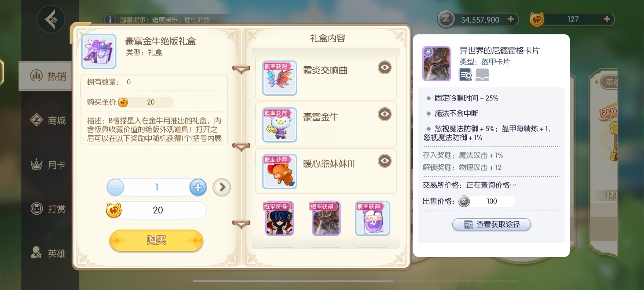This screenshot has width=644, height=290.
Task: Preview 暖心熊妹妹 with the eye icon
Action: pyautogui.click(x=385, y=161)
